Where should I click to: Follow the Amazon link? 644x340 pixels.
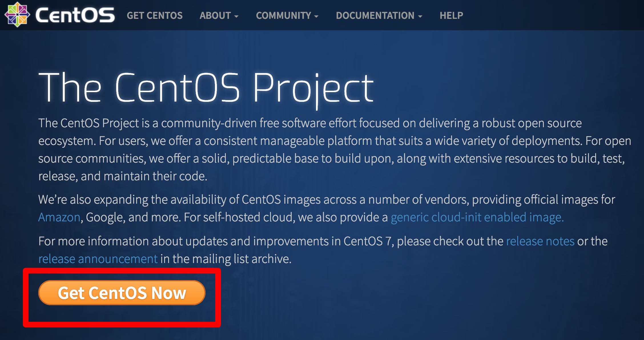coord(59,217)
